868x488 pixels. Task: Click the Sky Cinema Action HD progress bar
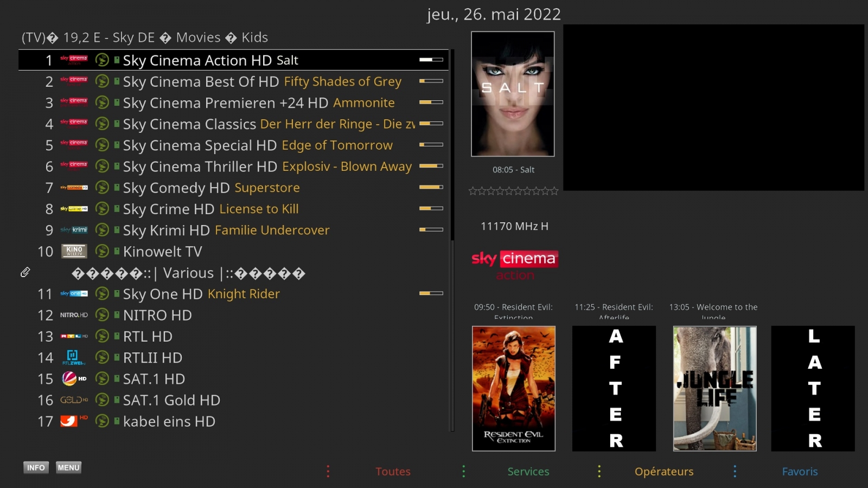(x=431, y=60)
